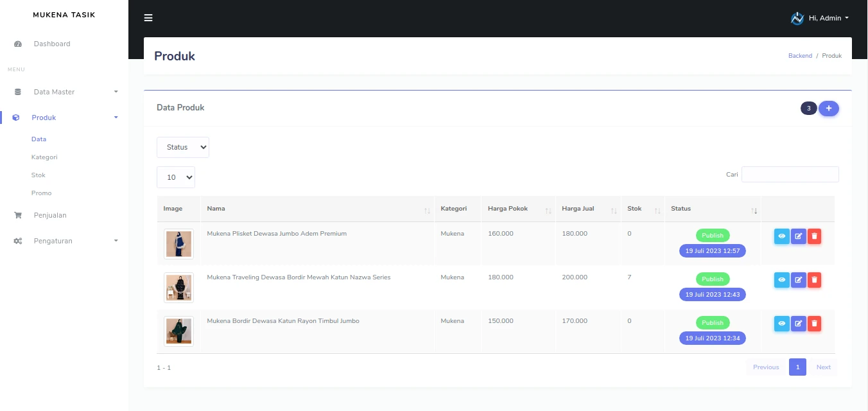Click the Backend breadcrumb link
The width and height of the screenshot is (868, 411).
pos(800,56)
